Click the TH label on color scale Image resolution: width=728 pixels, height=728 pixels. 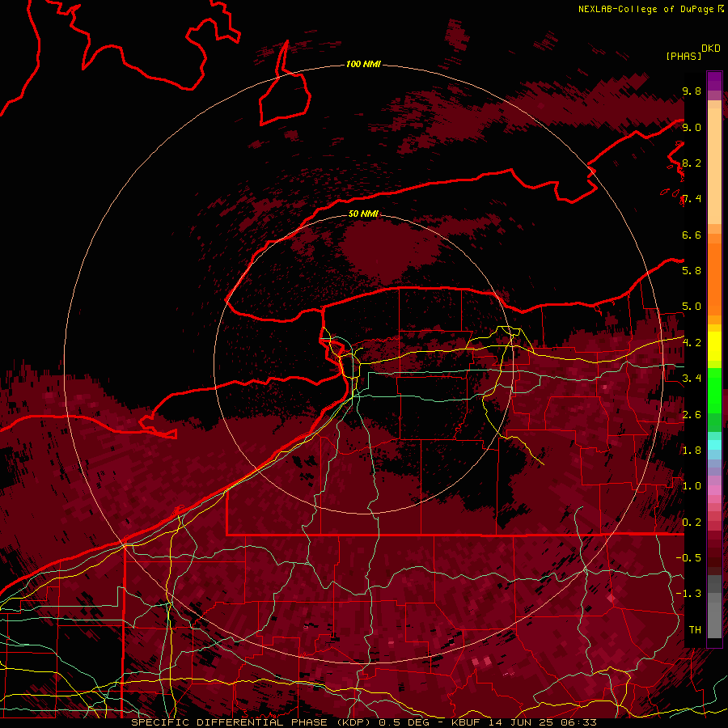[x=695, y=630]
